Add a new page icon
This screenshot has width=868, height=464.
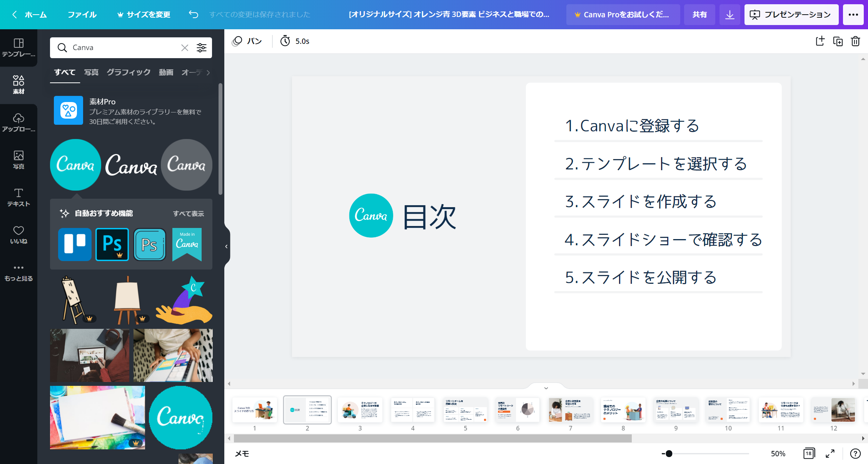coord(820,41)
